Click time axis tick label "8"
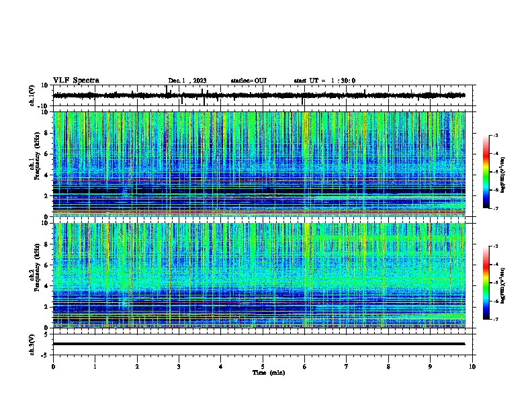 click(x=388, y=367)
